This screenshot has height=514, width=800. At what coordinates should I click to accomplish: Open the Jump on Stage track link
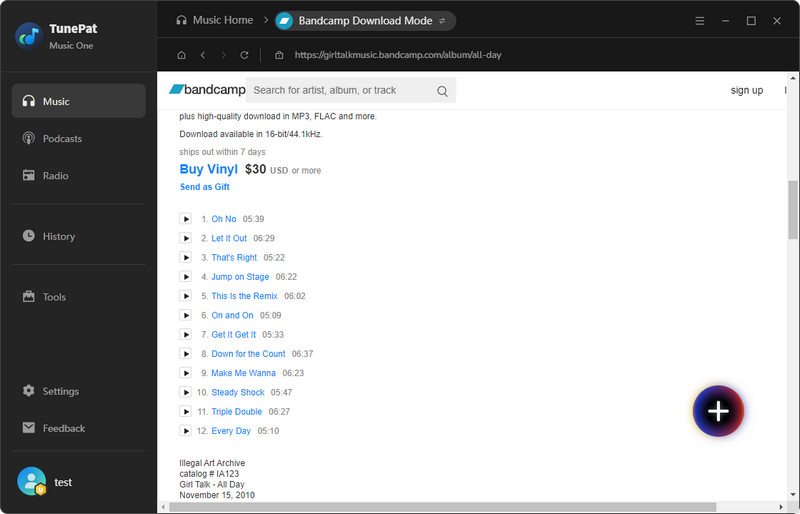coord(240,277)
